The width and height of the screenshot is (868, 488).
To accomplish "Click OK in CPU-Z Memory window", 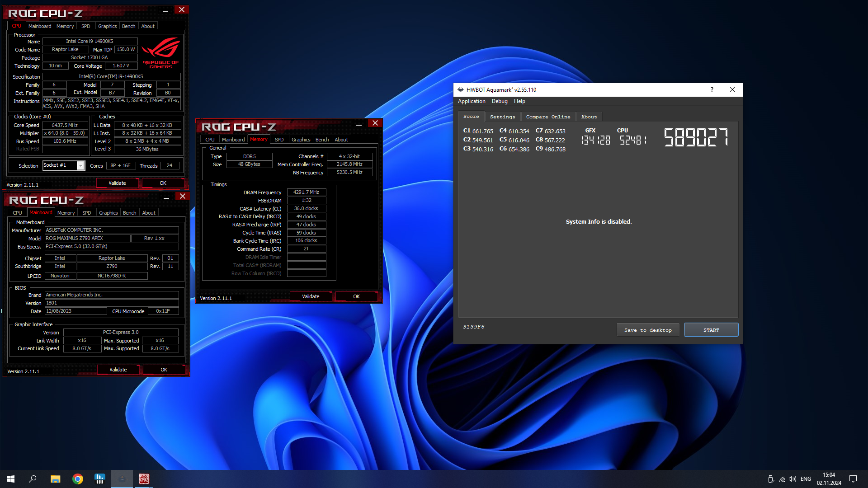I will point(357,296).
